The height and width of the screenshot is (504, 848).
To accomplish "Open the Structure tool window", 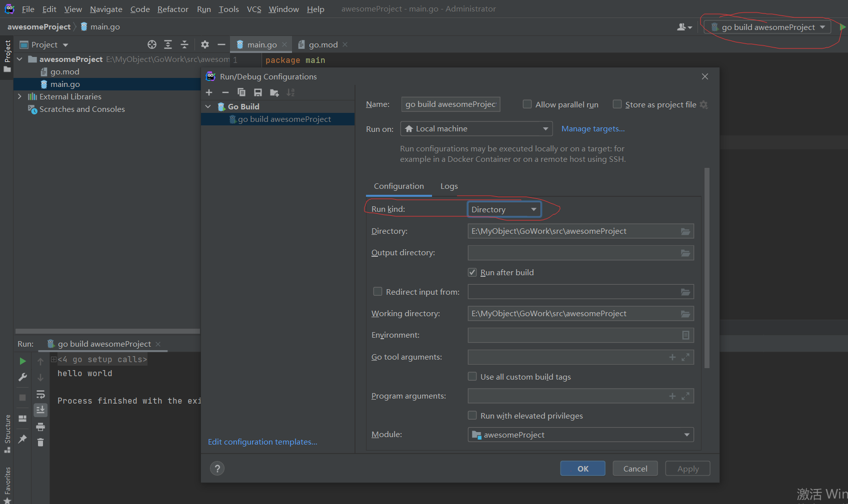I will point(7,434).
